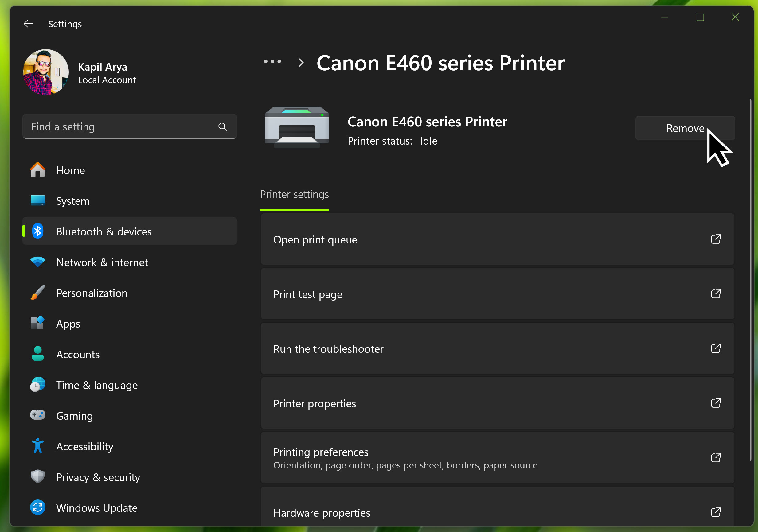758x532 pixels.
Task: Click the Find a setting search box
Action: click(x=122, y=127)
